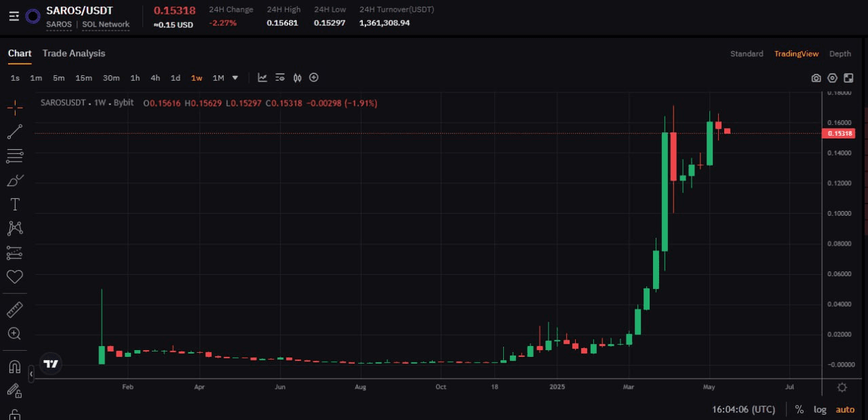Screen dimensions: 868x420
Task: Open the hamburger menu
Action: [14, 16]
